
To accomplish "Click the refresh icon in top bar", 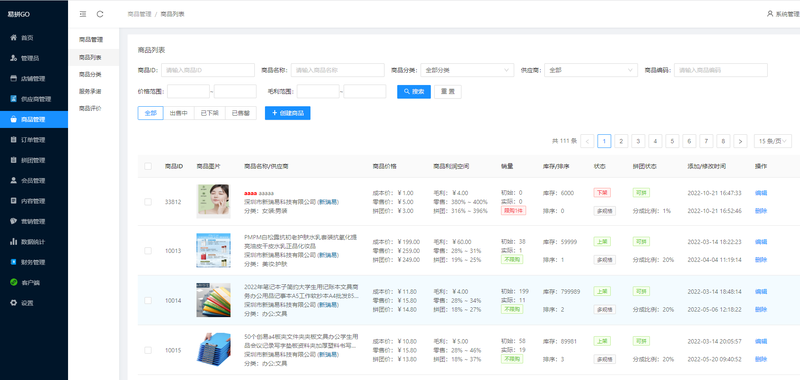I will tap(100, 14).
